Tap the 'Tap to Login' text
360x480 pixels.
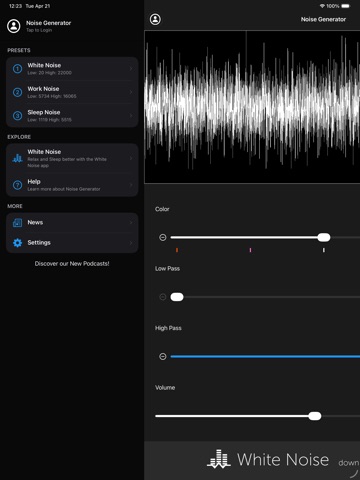pyautogui.click(x=39, y=30)
